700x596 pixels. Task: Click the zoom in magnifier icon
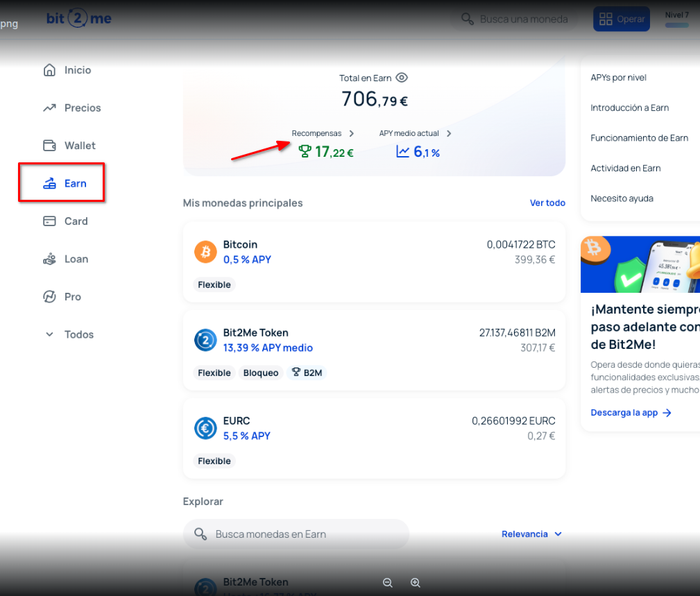[415, 583]
